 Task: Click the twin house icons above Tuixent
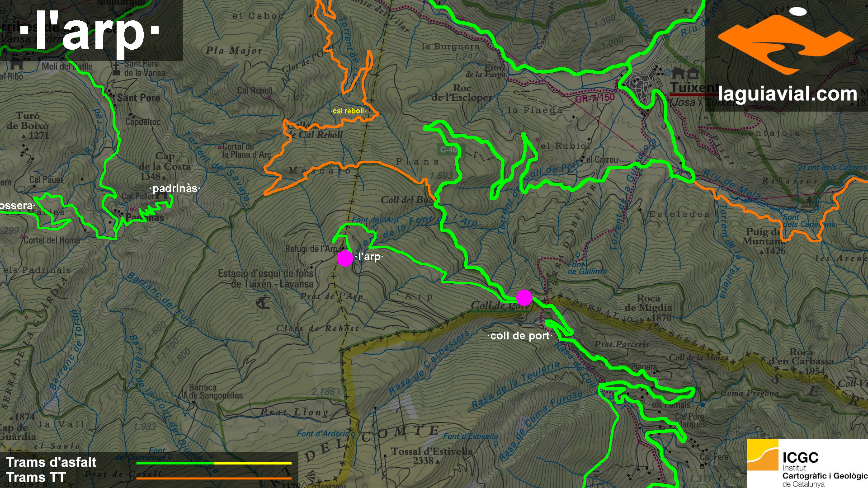(x=685, y=73)
